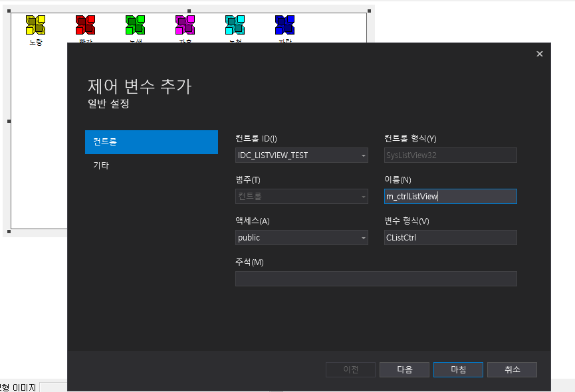575x392 pixels.
Task: Click the disabled 이전 previous button
Action: coord(350,369)
